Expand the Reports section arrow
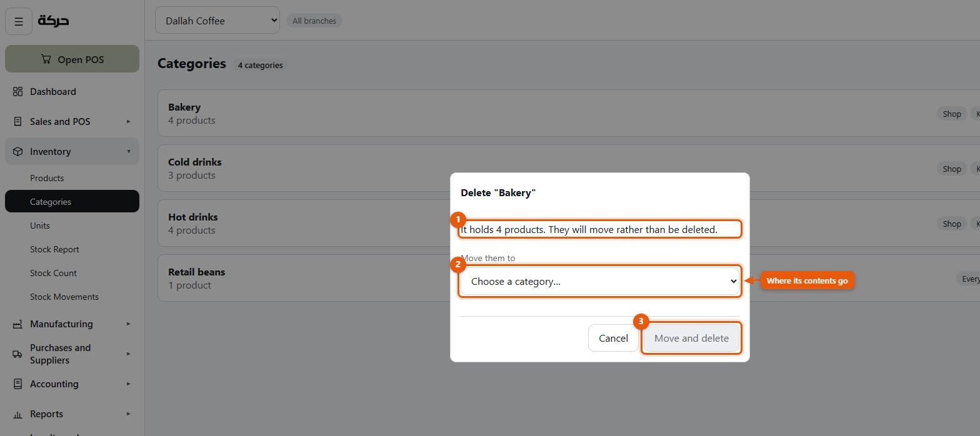 tap(128, 414)
